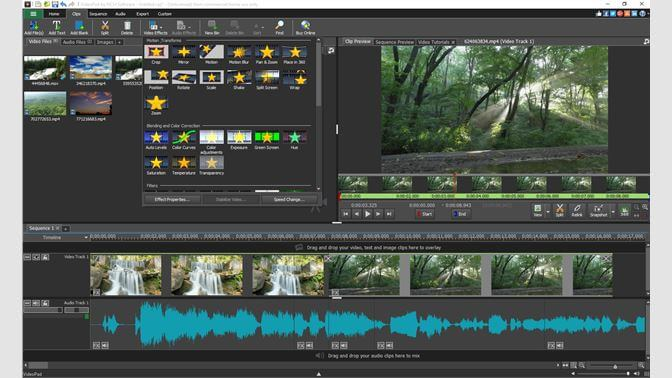Click the Snapshot button in the preview
Image resolution: width=672 pixels, height=378 pixels.
(x=598, y=210)
